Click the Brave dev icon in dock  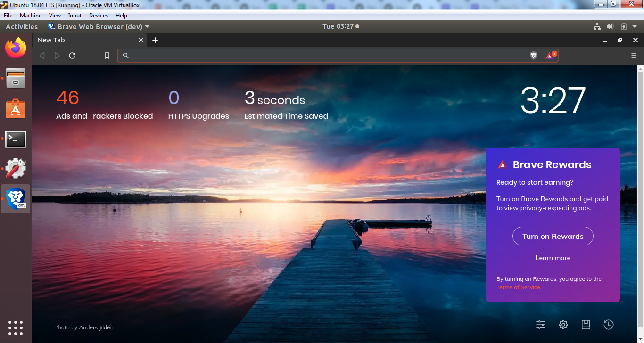(16, 198)
